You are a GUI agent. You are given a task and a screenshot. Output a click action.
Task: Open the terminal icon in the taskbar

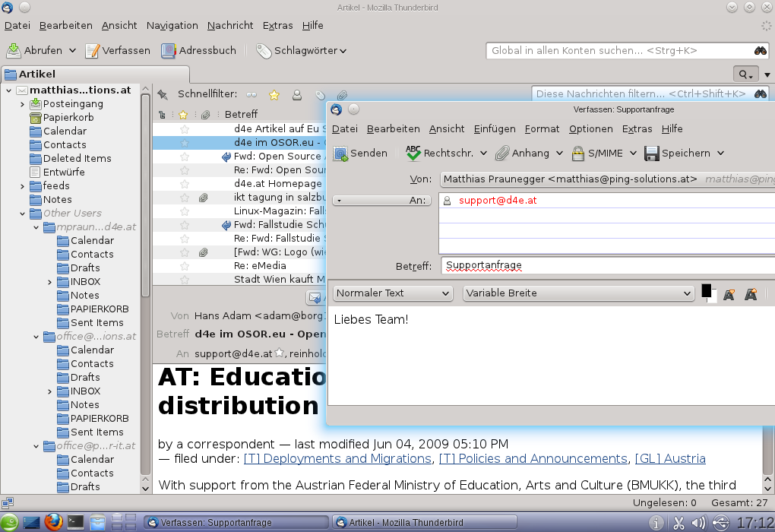(x=76, y=522)
